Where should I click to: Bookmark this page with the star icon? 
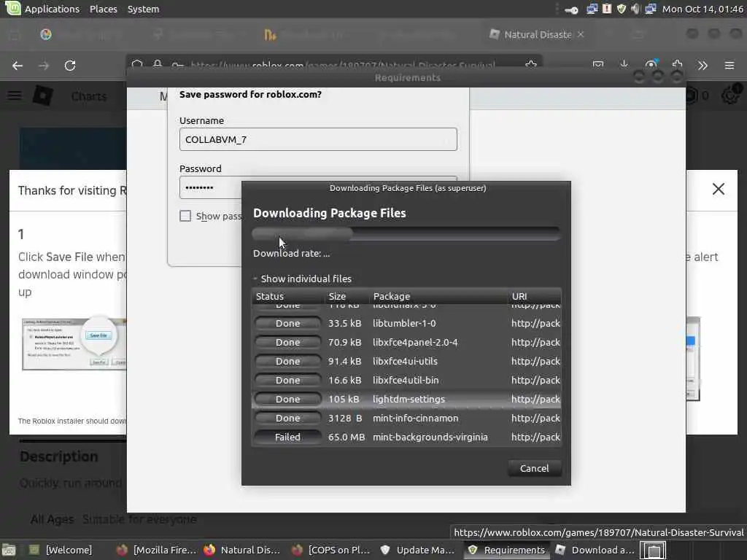click(x=531, y=64)
